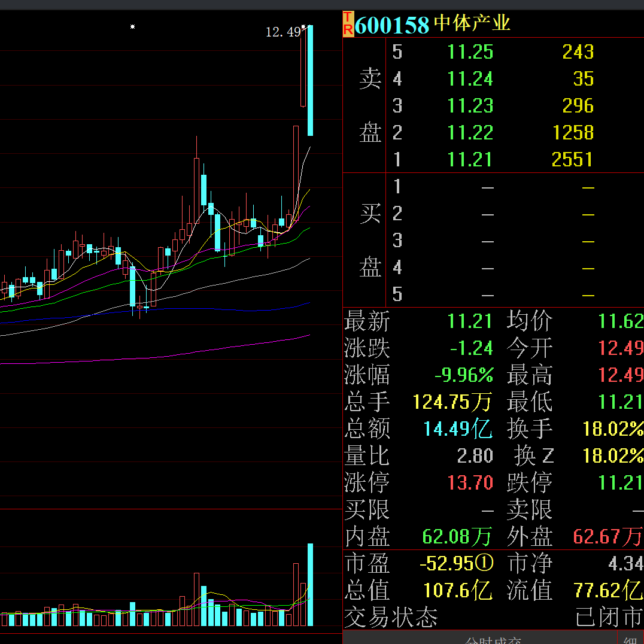Click the latest cyan volume bar
This screenshot has width=644, height=644.
(311, 584)
